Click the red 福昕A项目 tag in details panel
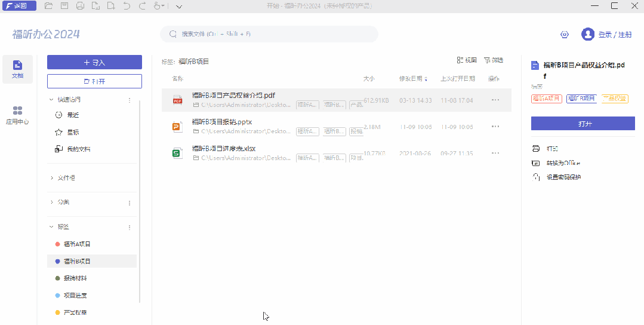This screenshot has height=325, width=644. 546,99
